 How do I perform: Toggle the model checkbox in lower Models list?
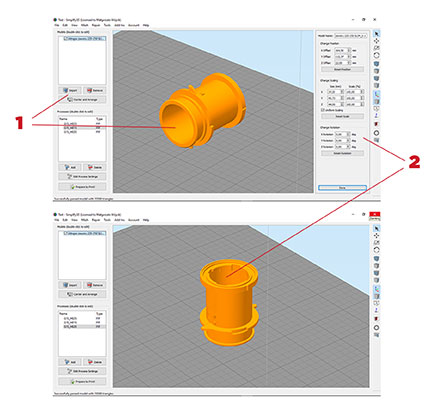(x=66, y=233)
